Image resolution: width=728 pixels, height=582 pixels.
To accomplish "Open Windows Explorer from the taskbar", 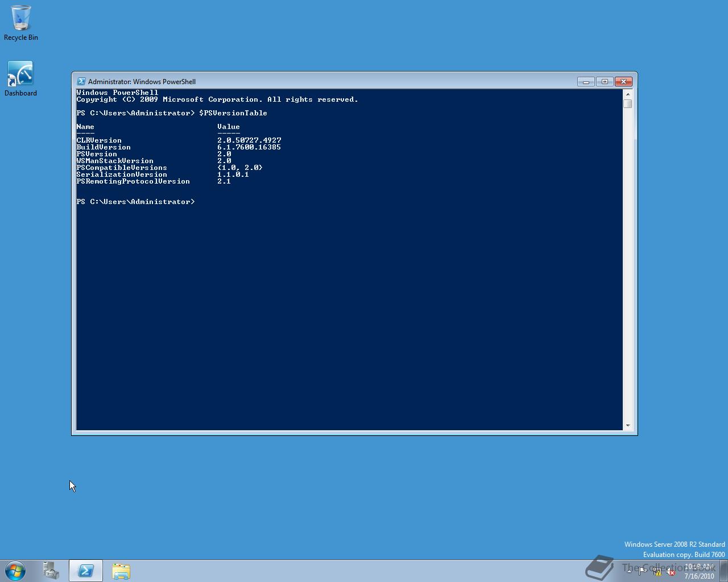I will coord(121,571).
